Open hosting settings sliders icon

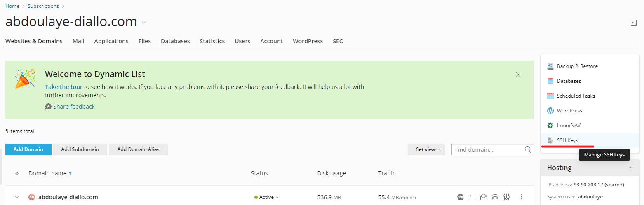click(x=507, y=197)
